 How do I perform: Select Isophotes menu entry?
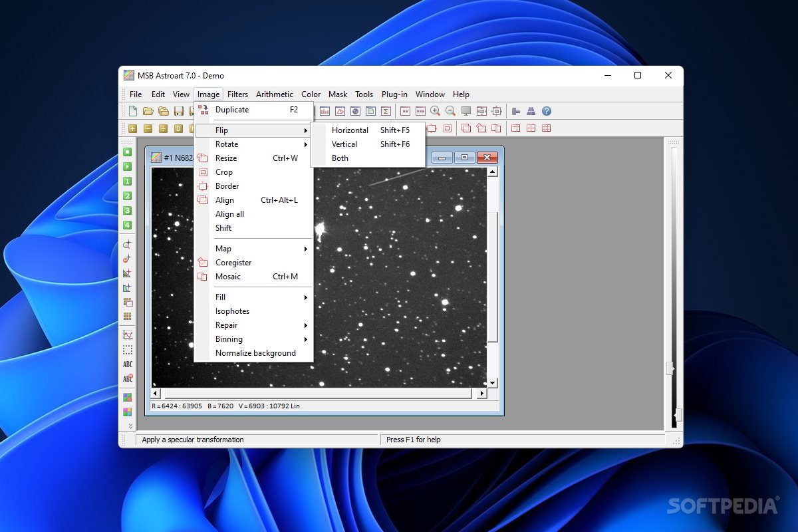pos(253,311)
